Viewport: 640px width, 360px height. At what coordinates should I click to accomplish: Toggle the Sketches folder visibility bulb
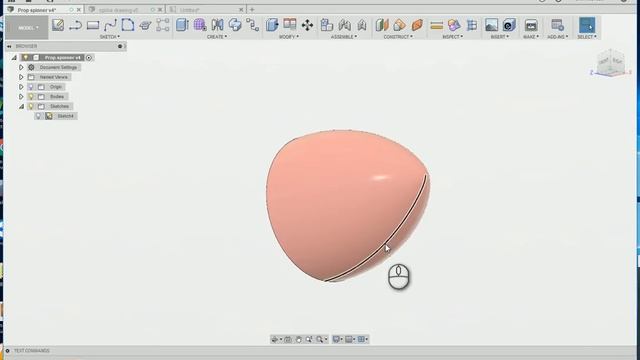(31, 107)
